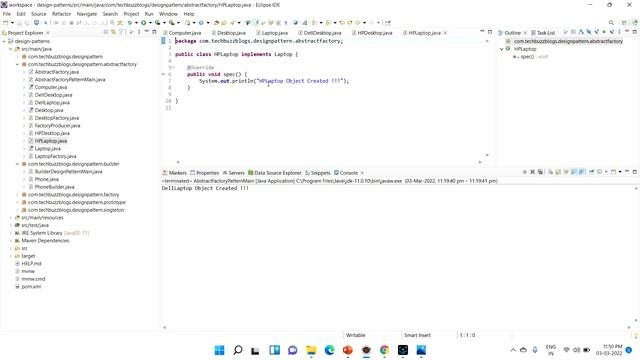Viewport: 640px width, 360px height.
Task: Open the Refactor menu
Action: [61, 14]
